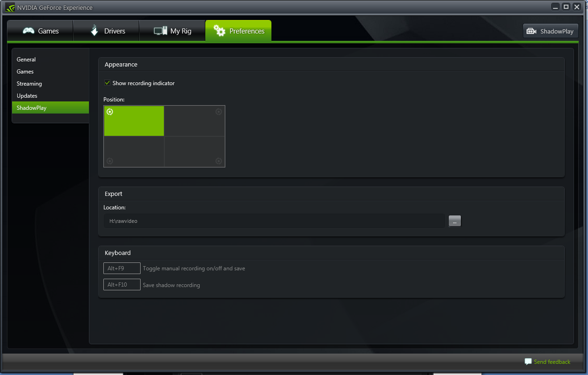Viewport: 588px width, 375px height.
Task: Toggle Show recording indicator checkbox
Action: coord(108,83)
